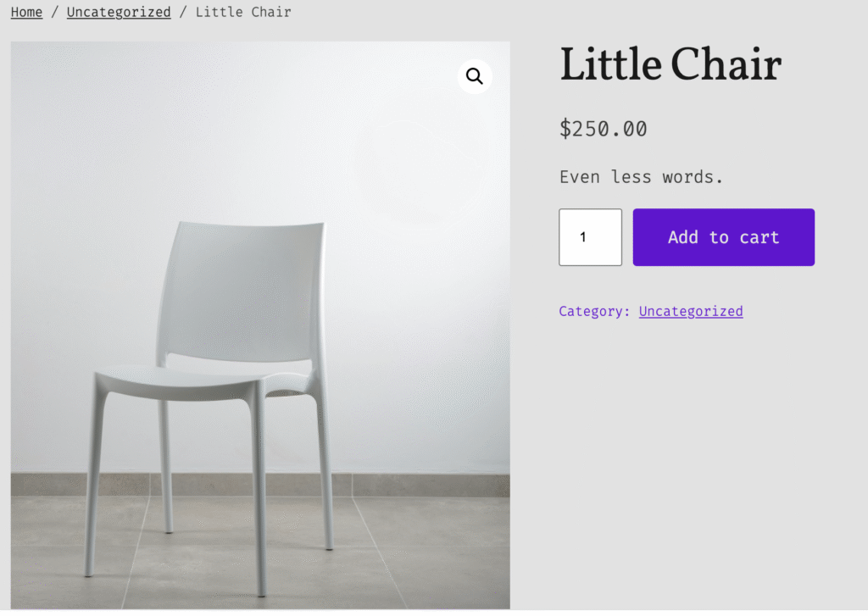This screenshot has height=616, width=868.
Task: Click the "Category:" label text
Action: (x=594, y=311)
